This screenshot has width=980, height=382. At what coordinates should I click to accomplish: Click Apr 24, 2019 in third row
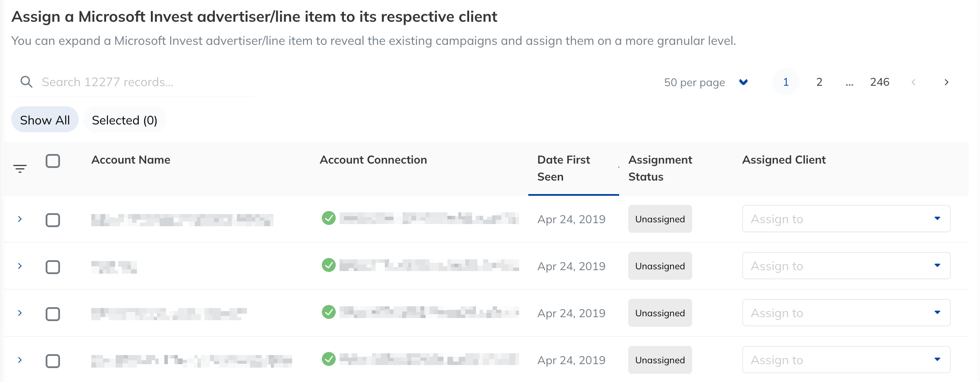[x=571, y=313]
